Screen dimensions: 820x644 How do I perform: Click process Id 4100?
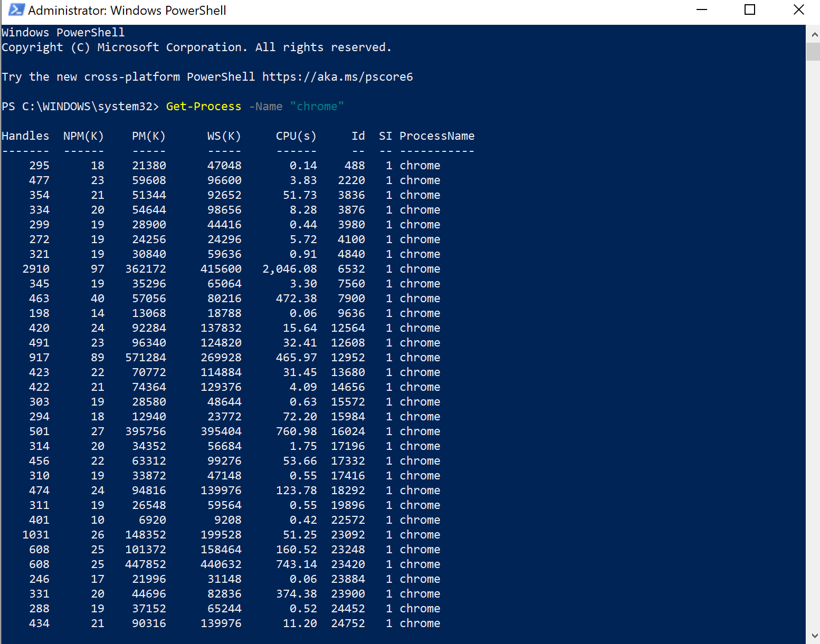tap(351, 239)
